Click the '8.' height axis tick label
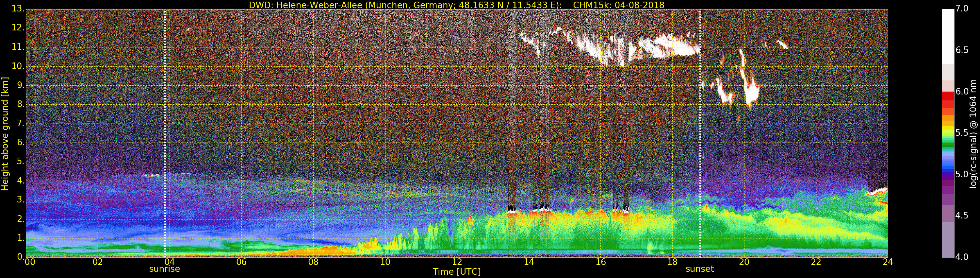980x278 pixels. [x=21, y=104]
